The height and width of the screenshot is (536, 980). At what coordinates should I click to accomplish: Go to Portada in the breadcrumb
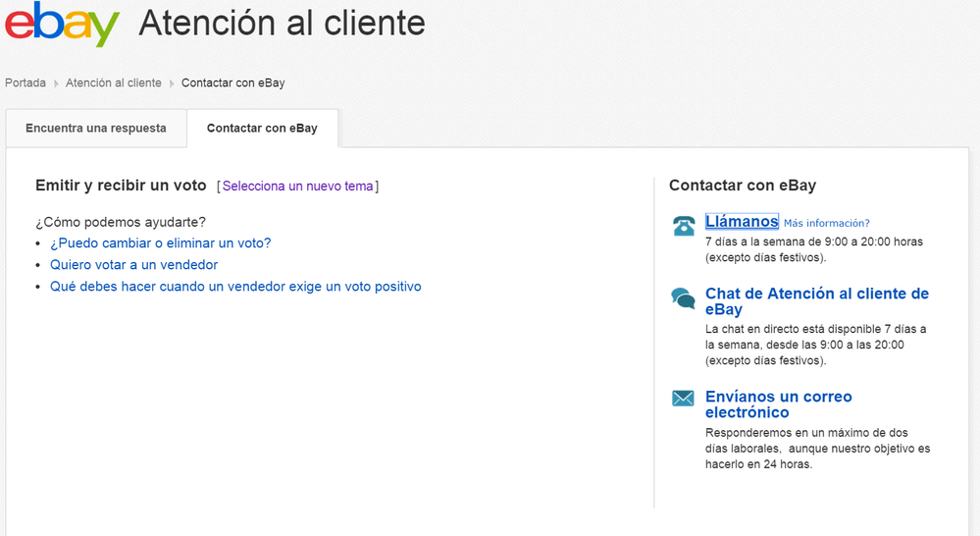pos(26,83)
